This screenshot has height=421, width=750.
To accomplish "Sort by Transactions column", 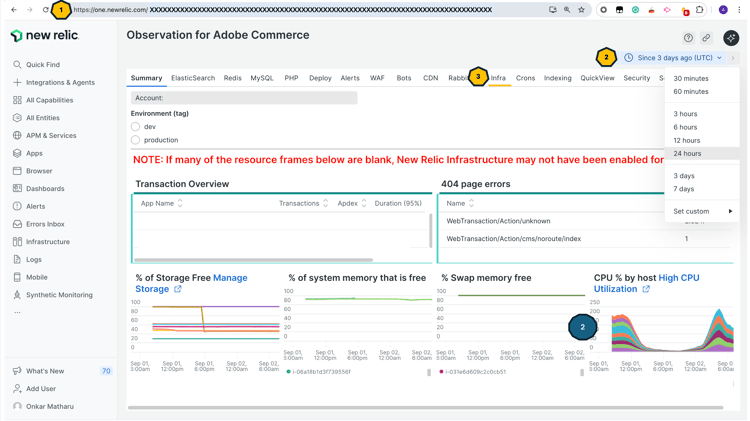I will tap(303, 203).
